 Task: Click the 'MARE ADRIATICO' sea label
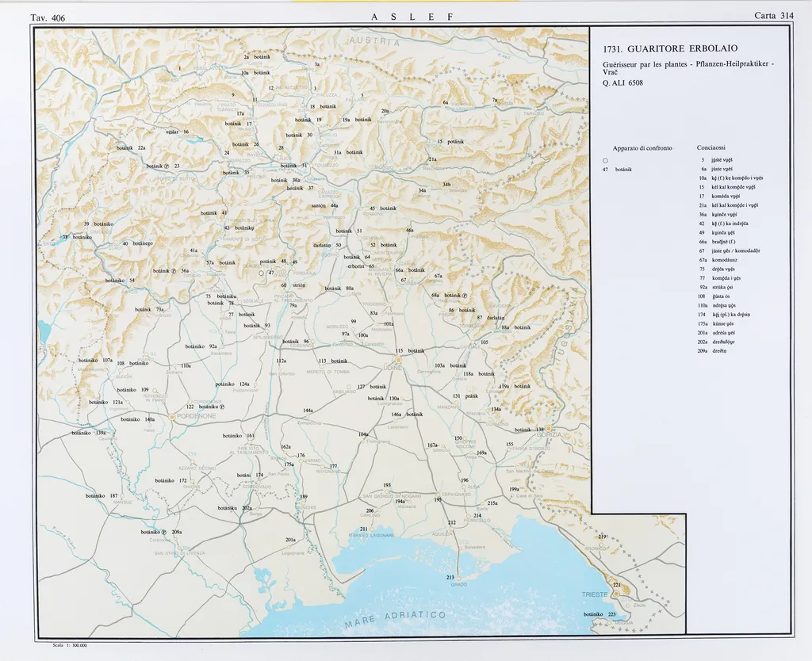tap(395, 619)
